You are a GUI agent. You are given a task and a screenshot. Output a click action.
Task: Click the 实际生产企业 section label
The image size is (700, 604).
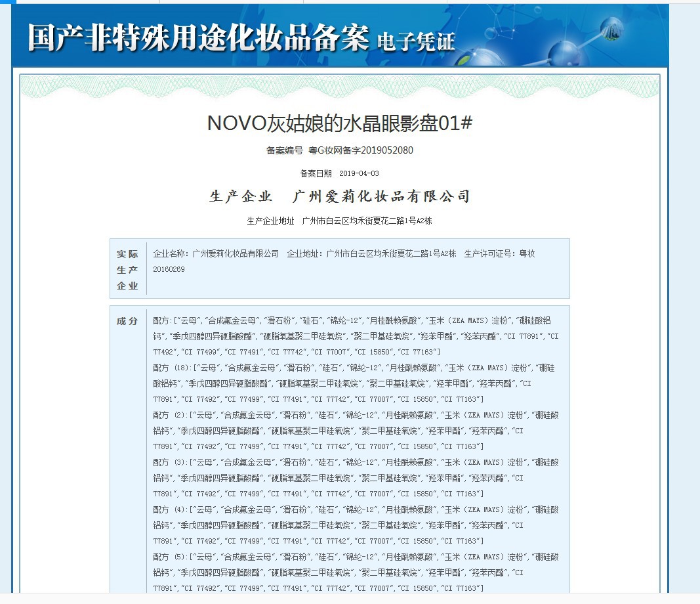point(127,270)
